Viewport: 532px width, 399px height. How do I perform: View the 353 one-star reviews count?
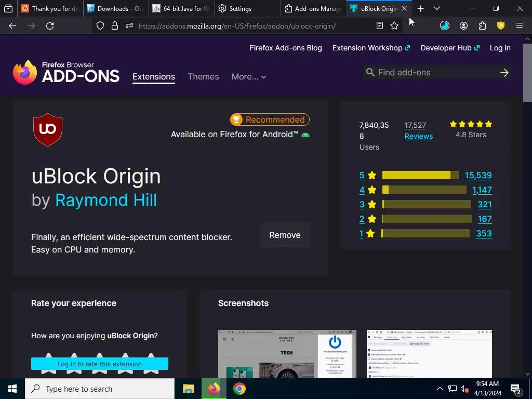click(484, 233)
